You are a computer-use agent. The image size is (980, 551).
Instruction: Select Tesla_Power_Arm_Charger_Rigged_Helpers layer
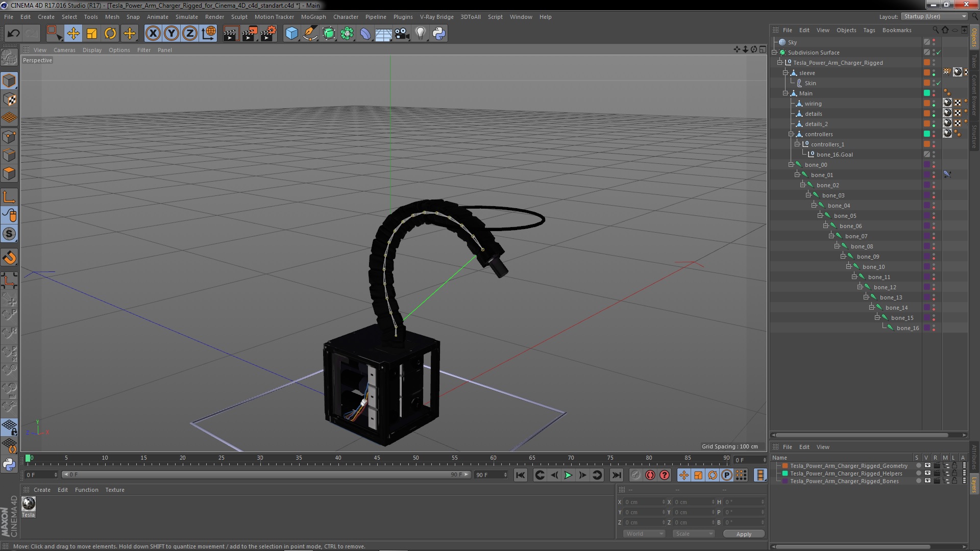click(x=846, y=473)
